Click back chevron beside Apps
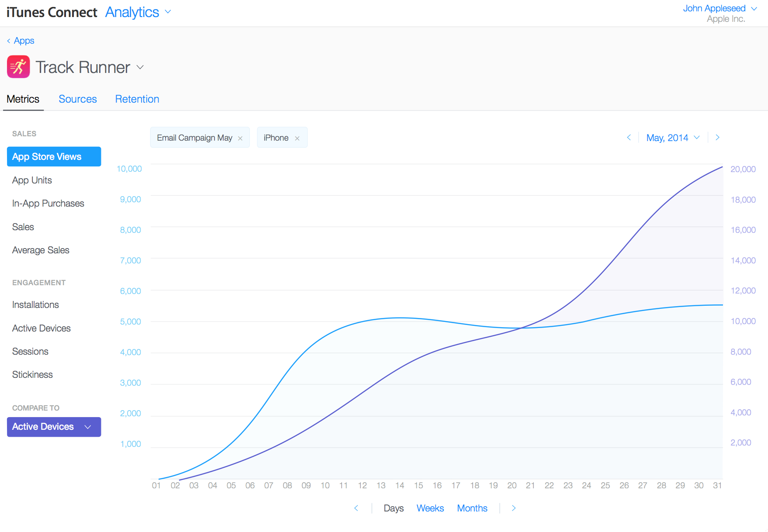This screenshot has width=768, height=532. pyautogui.click(x=9, y=41)
